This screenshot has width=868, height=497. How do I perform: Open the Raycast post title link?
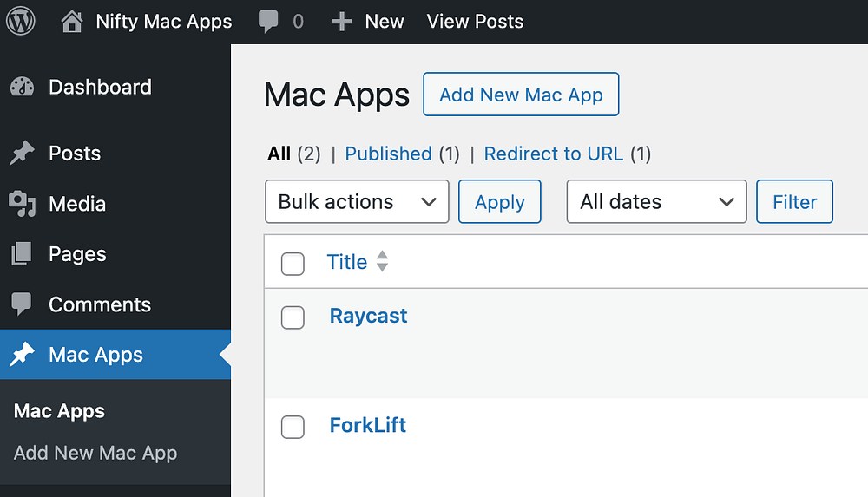click(x=368, y=316)
